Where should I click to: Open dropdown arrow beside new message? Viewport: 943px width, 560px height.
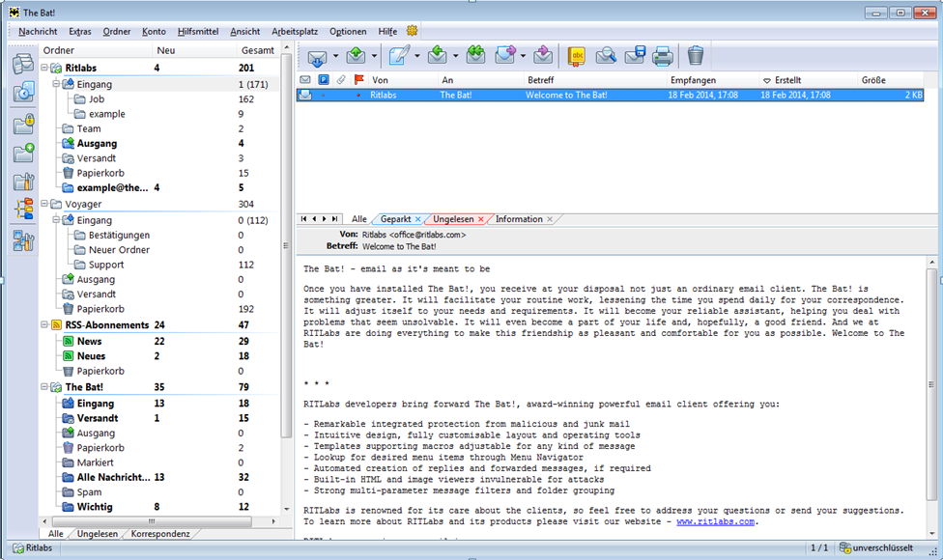pos(416,56)
